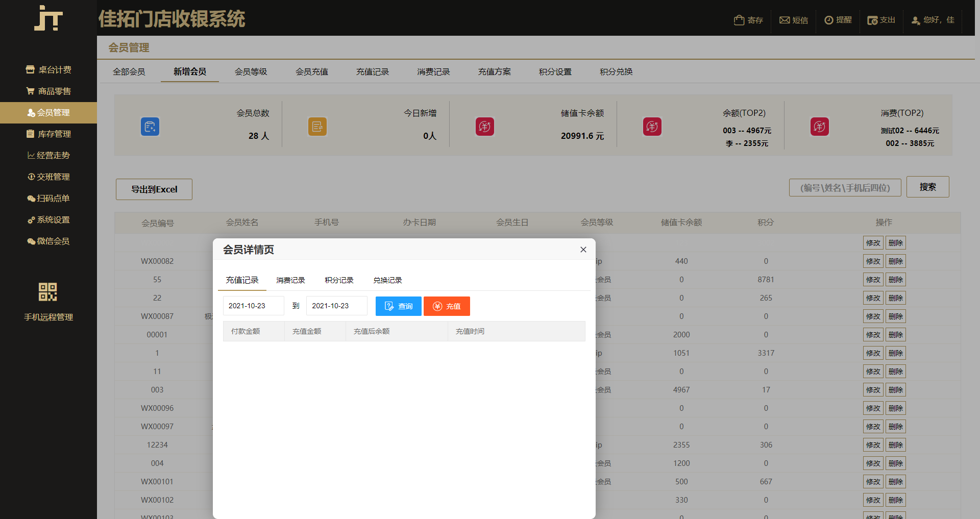Click 修改 for member 00001
The image size is (980, 519).
[873, 335]
